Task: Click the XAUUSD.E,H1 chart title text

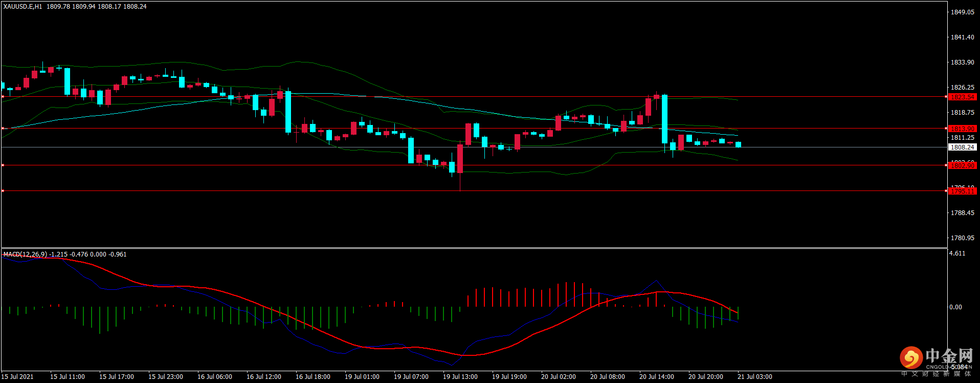Action: click(x=23, y=7)
